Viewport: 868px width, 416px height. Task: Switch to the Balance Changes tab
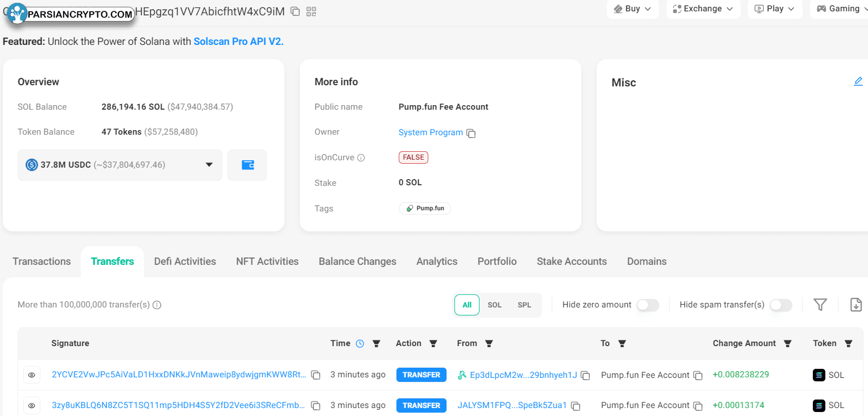click(358, 261)
